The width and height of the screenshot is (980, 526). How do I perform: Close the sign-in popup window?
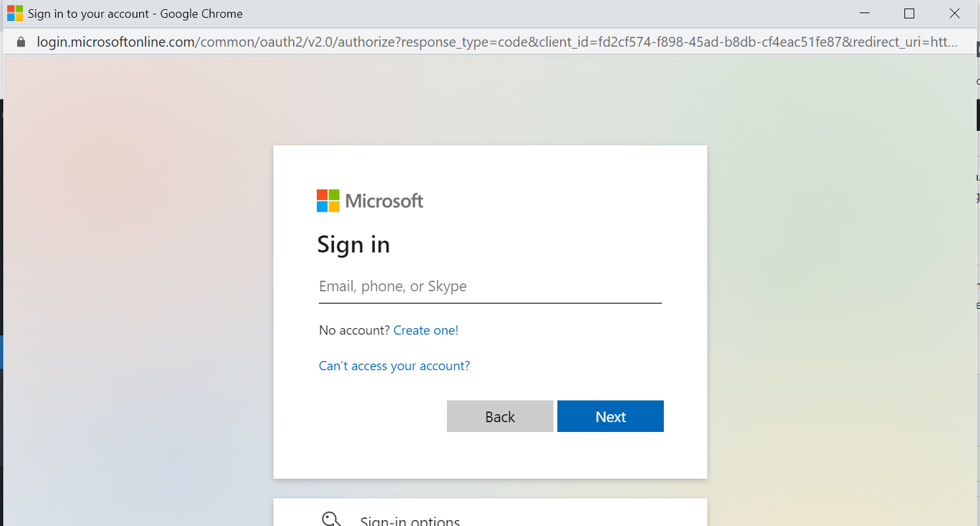(x=954, y=14)
